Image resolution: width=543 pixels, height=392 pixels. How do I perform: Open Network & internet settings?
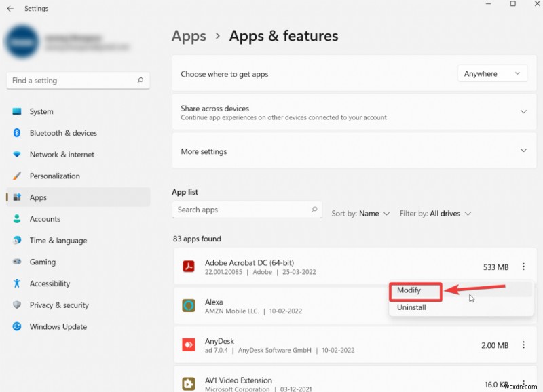(x=78, y=155)
